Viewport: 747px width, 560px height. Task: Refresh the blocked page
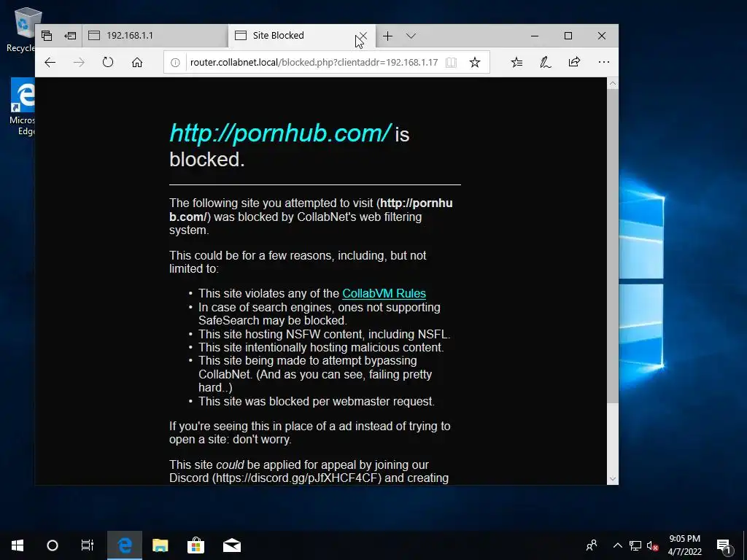point(108,63)
